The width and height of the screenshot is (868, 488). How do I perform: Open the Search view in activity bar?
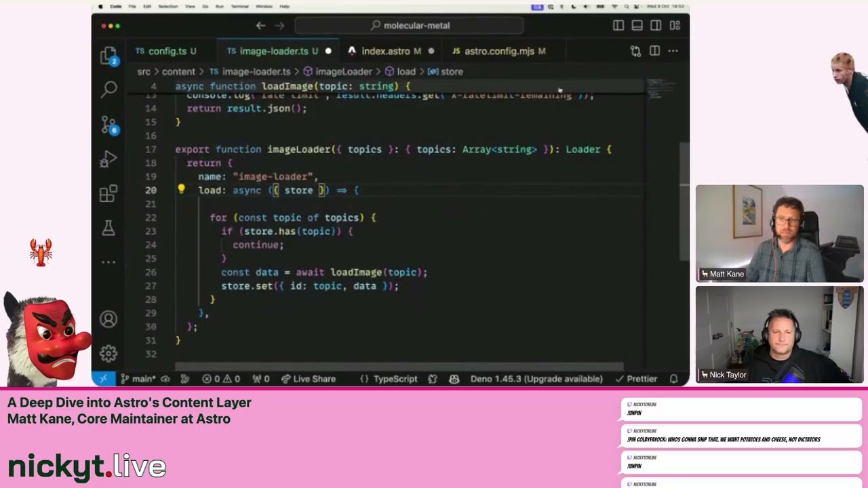tap(109, 89)
